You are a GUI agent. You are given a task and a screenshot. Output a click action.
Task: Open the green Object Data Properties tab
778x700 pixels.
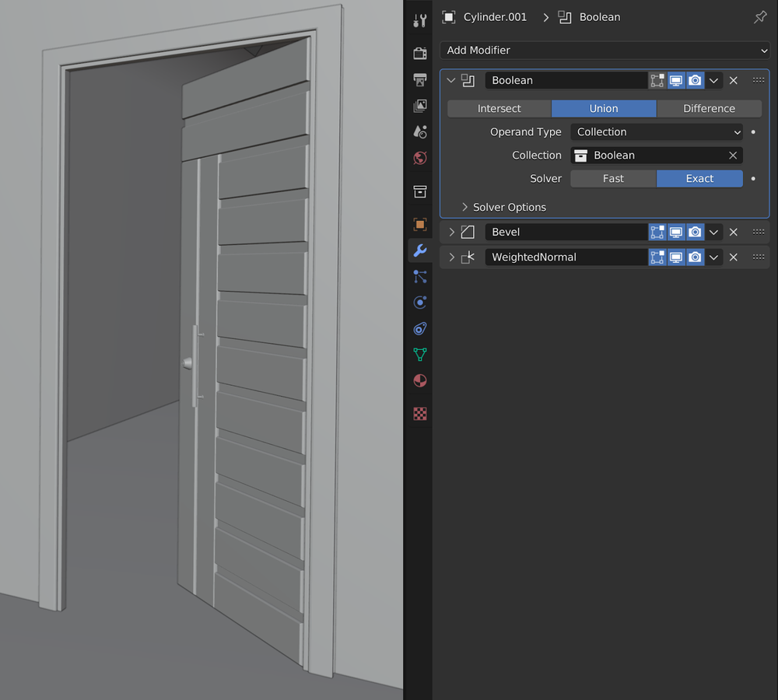tap(419, 355)
